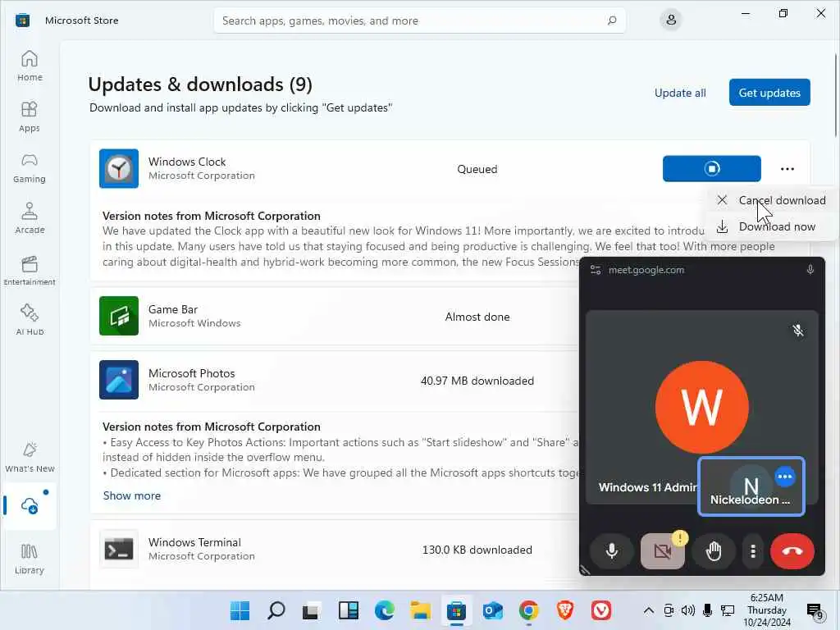Select the Downloads cloud icon in sidebar
The width and height of the screenshot is (840, 630).
click(30, 505)
